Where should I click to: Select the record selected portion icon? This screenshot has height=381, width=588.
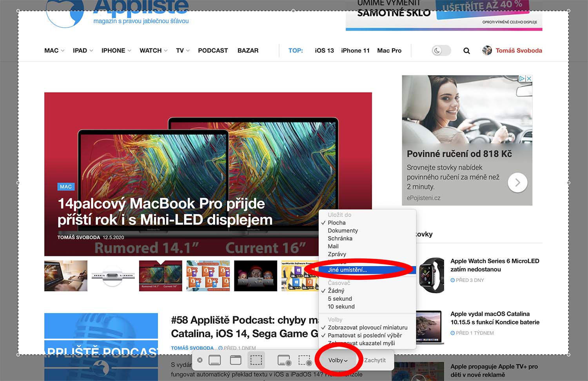(305, 360)
